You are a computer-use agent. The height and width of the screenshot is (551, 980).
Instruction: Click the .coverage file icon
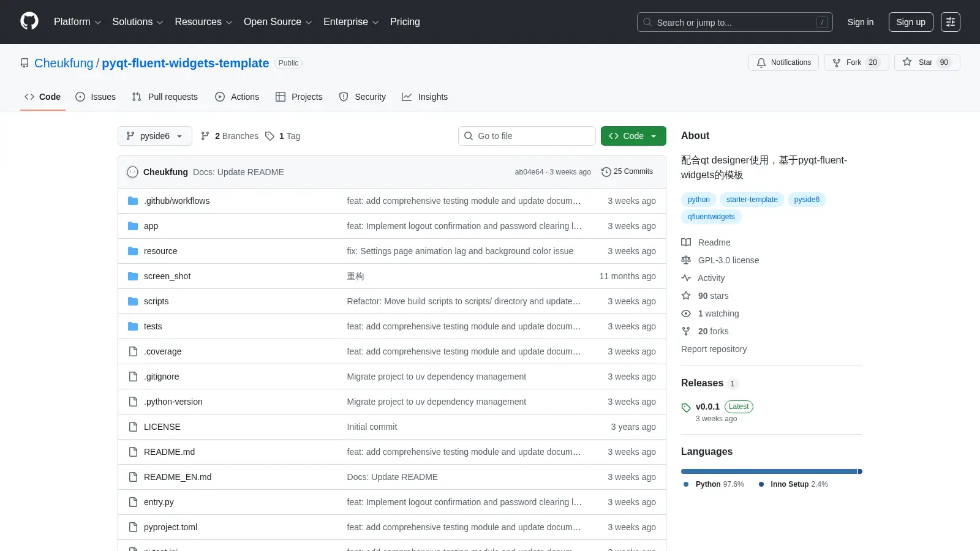133,351
